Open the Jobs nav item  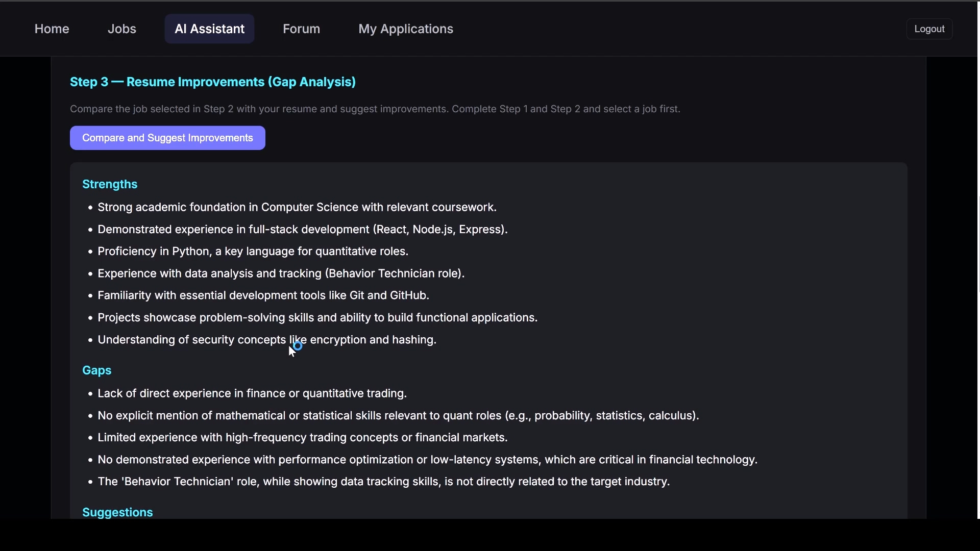(121, 29)
